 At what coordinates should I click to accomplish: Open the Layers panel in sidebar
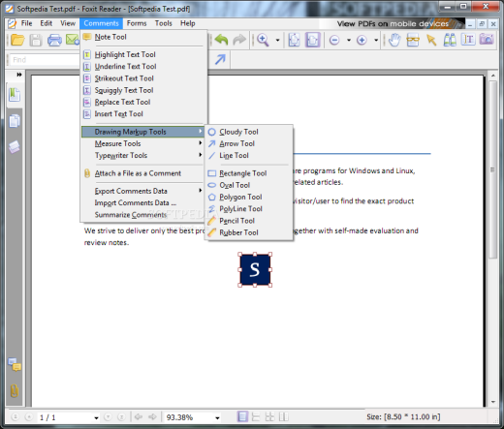(x=15, y=147)
